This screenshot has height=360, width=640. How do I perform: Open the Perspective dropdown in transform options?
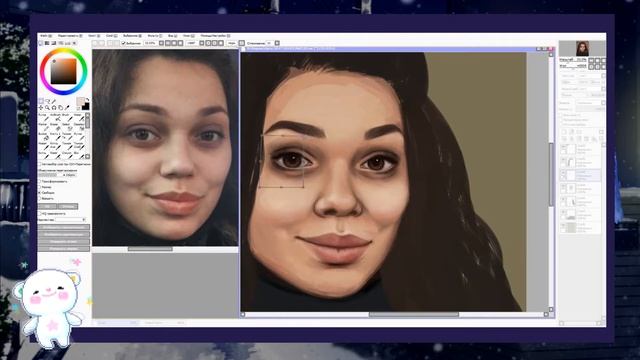[70, 220]
